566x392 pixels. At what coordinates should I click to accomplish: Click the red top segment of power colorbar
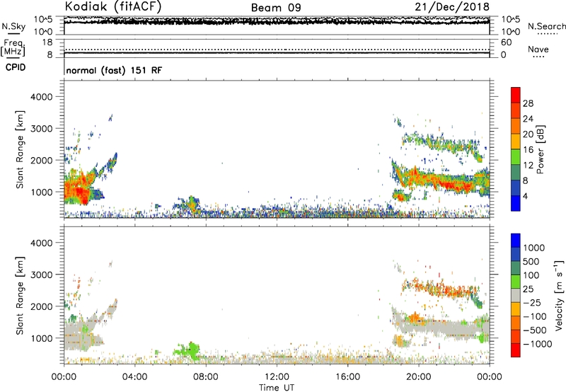click(516, 95)
